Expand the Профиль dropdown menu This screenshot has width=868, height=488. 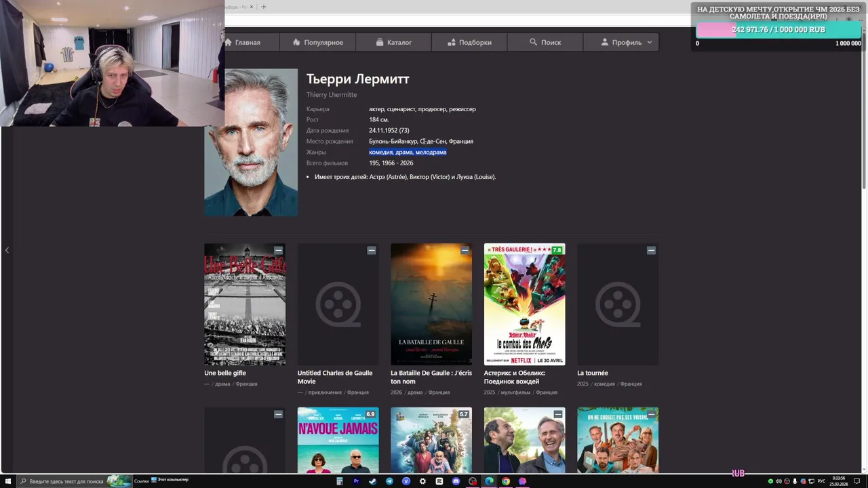point(621,42)
